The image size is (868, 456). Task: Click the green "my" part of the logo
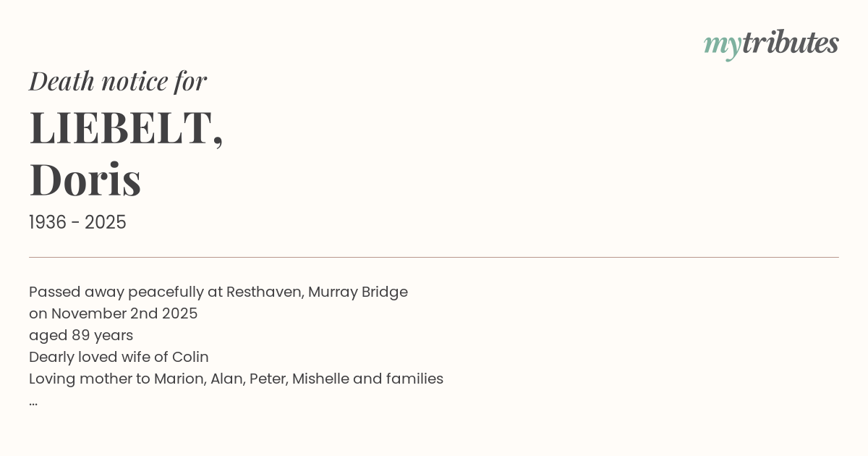pyautogui.click(x=722, y=45)
